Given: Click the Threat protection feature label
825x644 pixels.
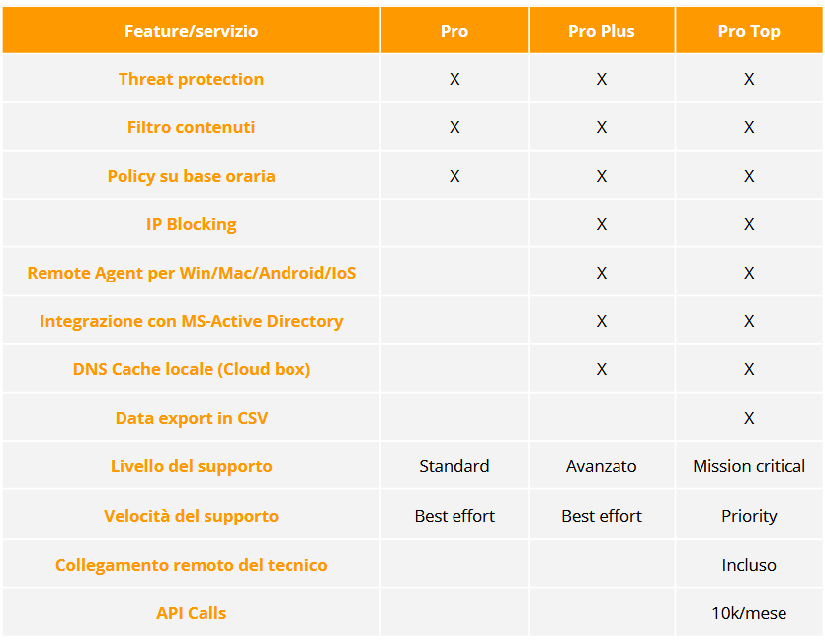Looking at the screenshot, I should click(191, 79).
